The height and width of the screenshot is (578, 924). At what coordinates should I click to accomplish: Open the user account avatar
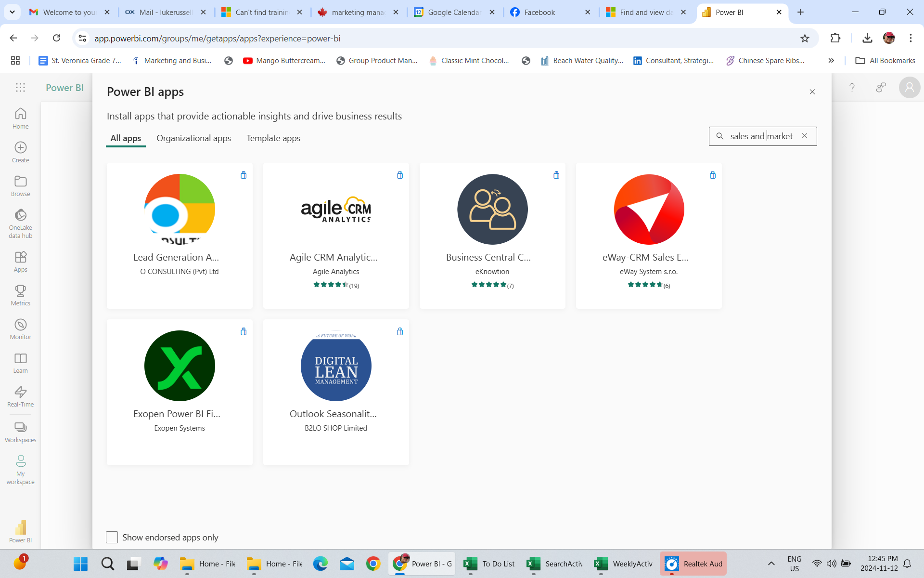tap(910, 87)
